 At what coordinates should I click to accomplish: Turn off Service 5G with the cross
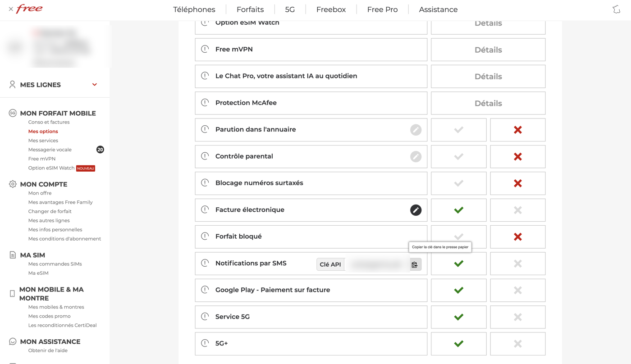pos(518,317)
